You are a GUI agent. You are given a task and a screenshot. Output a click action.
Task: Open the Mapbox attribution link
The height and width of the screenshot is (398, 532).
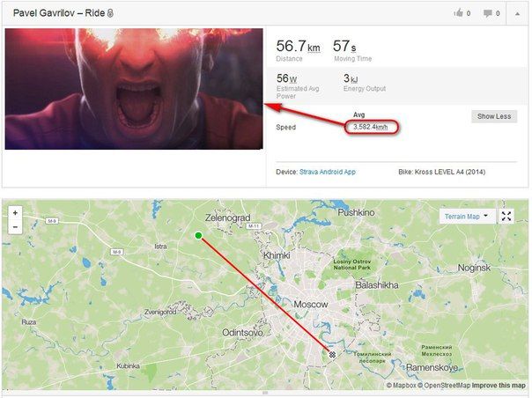click(401, 386)
